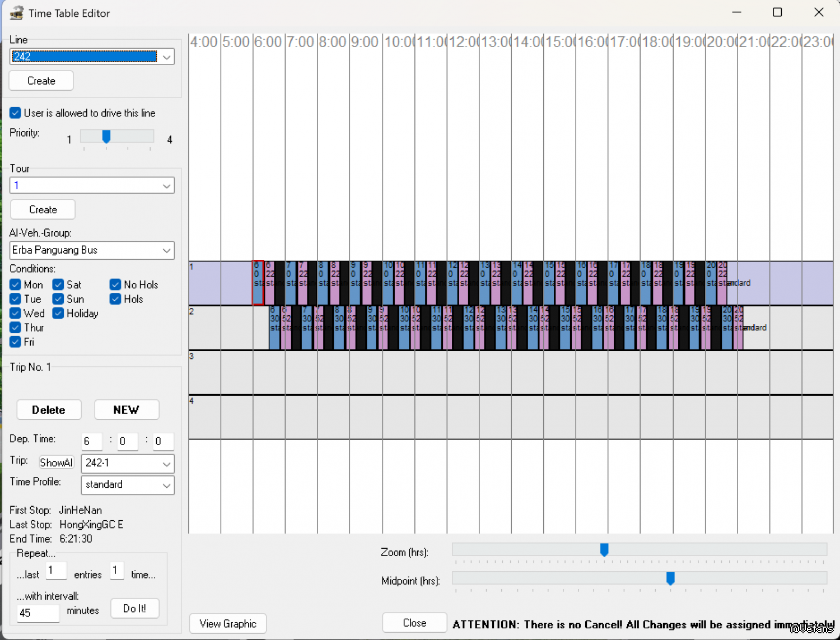Click the ShowAll trip button
Viewport: 840px width, 640px height.
pyautogui.click(x=56, y=463)
